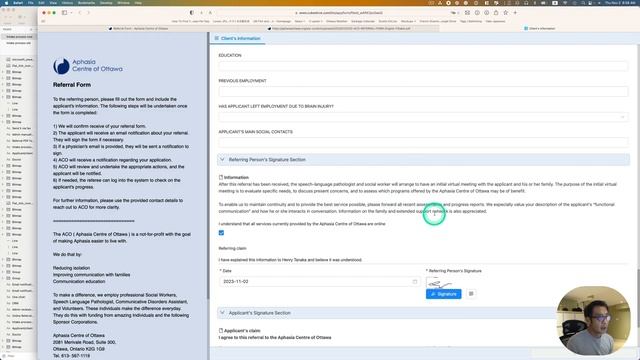Click the Applicant's claim document icon
Screen dimensions: 640x360
[x=221, y=331]
